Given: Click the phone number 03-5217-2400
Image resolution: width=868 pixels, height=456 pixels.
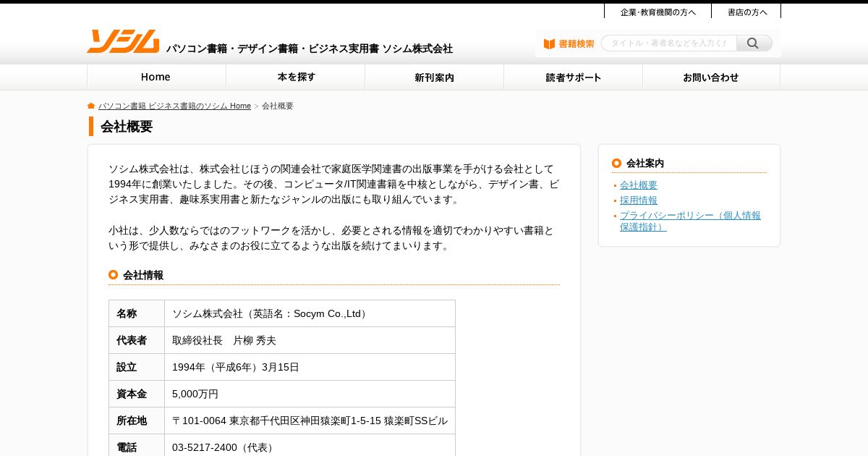Looking at the screenshot, I should 310,445.
